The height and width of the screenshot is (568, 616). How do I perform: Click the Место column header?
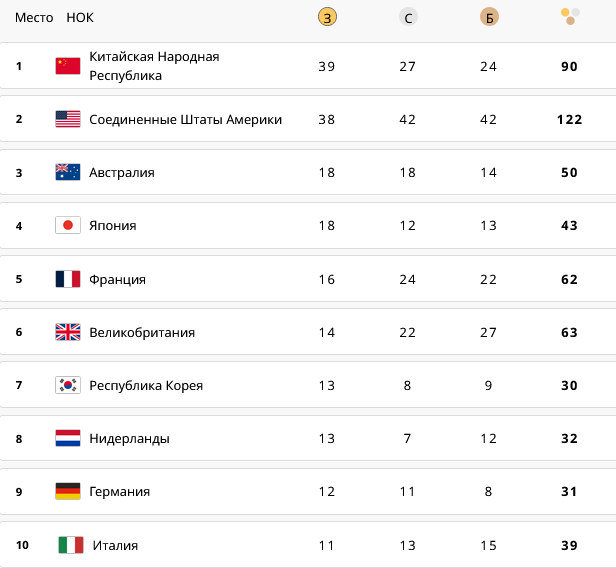point(34,17)
